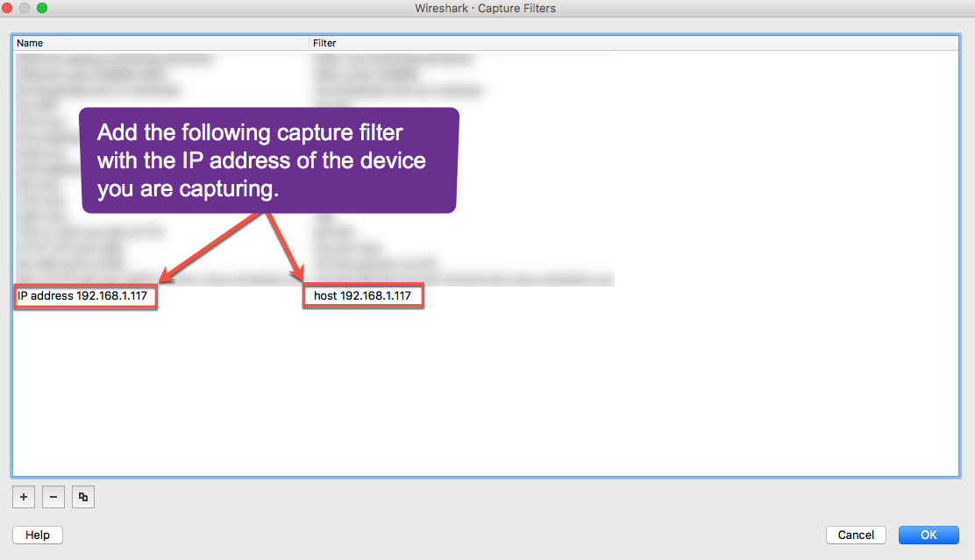Sort the list by the Name column
Viewport: 975px width, 560px height.
coord(30,42)
